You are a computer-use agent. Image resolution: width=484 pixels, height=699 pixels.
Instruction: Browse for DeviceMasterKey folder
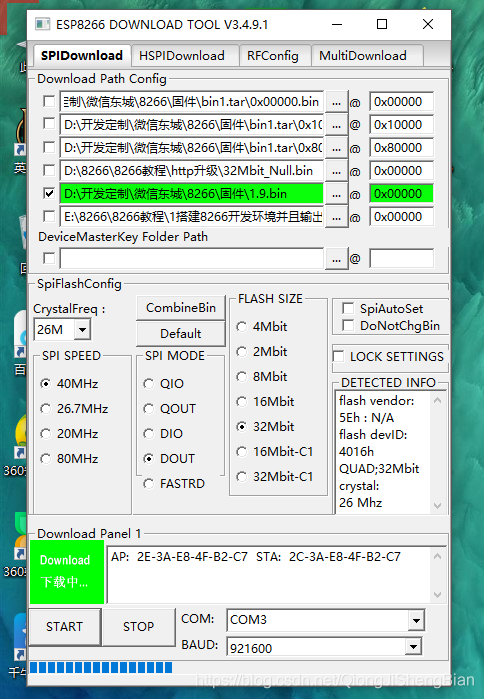click(336, 259)
